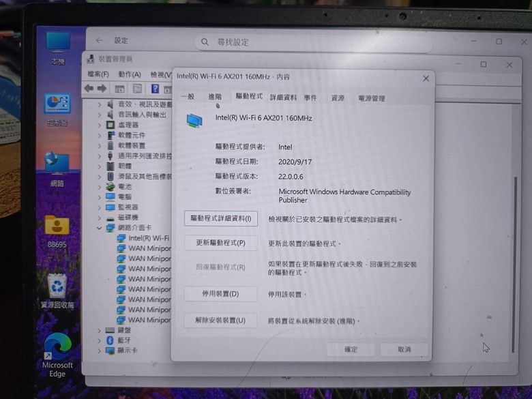Open the 控制台 Control Panel desktop icon
The width and height of the screenshot is (532, 399).
[57, 110]
